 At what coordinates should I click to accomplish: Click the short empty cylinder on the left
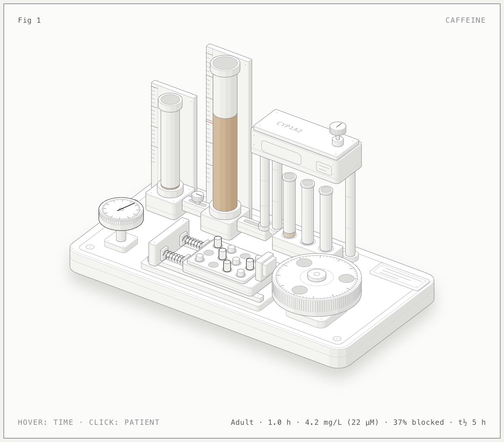pos(170,145)
